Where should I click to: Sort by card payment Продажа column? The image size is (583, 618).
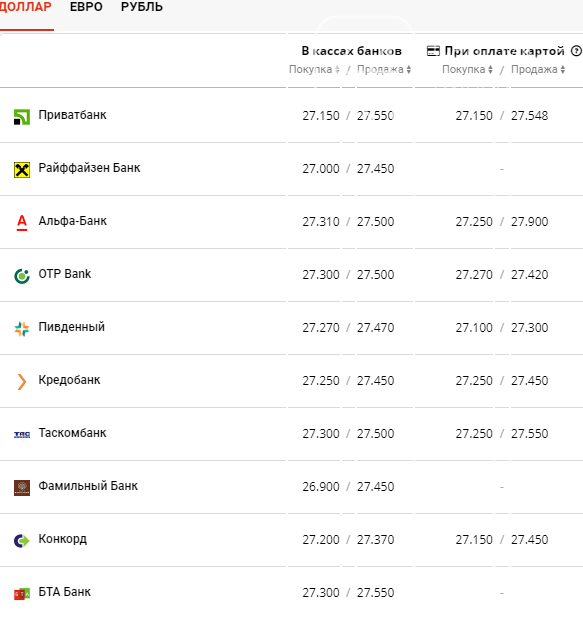pyautogui.click(x=538, y=69)
